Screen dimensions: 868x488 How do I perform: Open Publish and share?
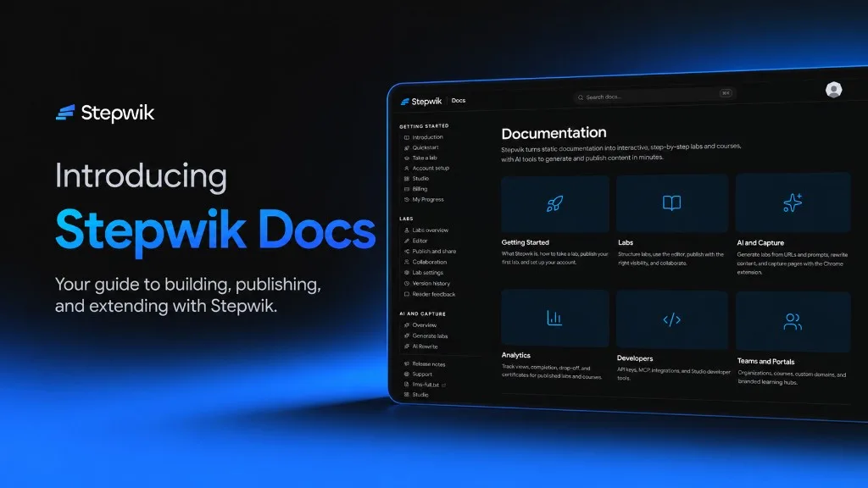(x=434, y=251)
